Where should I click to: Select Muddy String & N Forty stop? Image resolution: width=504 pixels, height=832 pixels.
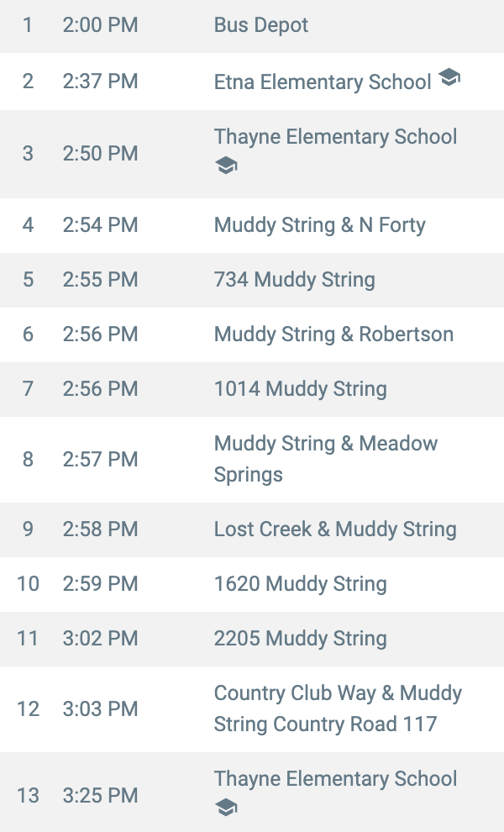click(319, 225)
